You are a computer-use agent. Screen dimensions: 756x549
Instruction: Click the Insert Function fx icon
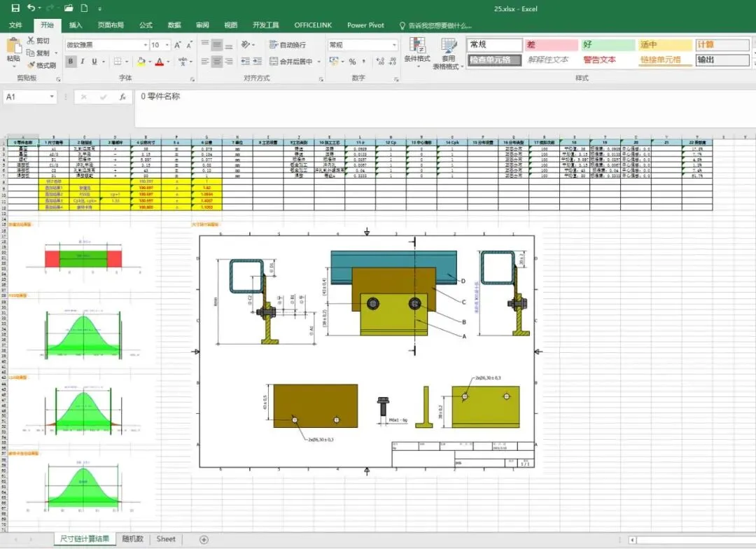tap(122, 97)
